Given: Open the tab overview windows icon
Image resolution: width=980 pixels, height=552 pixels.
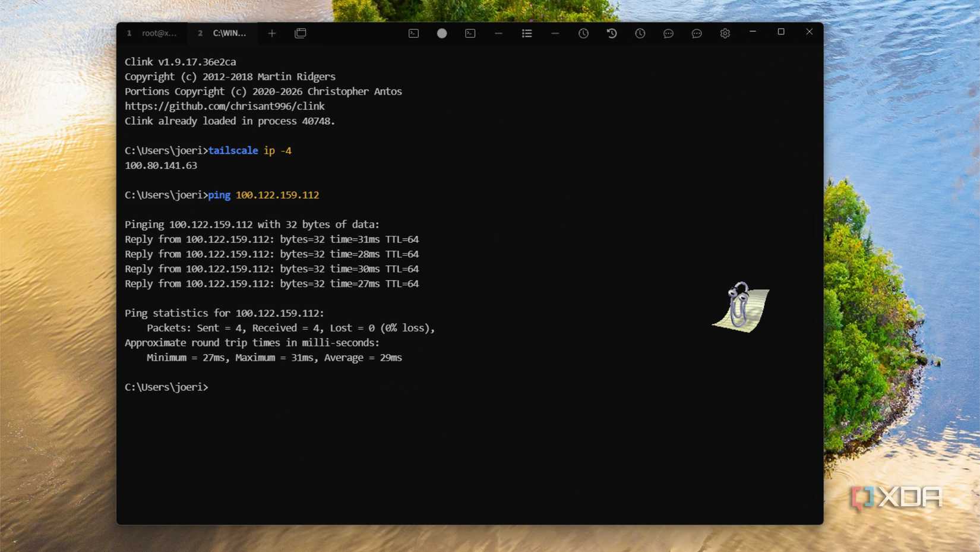Looking at the screenshot, I should [301, 33].
